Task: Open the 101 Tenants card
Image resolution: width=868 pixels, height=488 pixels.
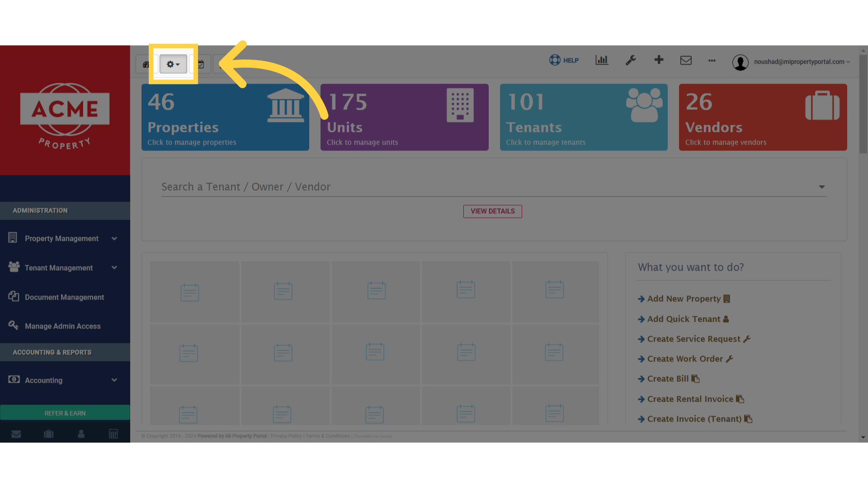Action: (584, 117)
